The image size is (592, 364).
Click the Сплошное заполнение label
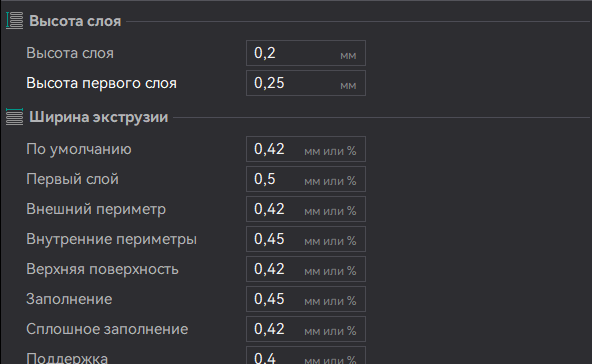point(107,329)
